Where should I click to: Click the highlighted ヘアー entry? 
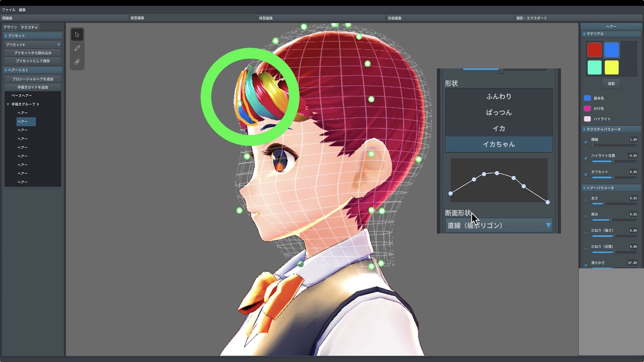click(x=26, y=122)
